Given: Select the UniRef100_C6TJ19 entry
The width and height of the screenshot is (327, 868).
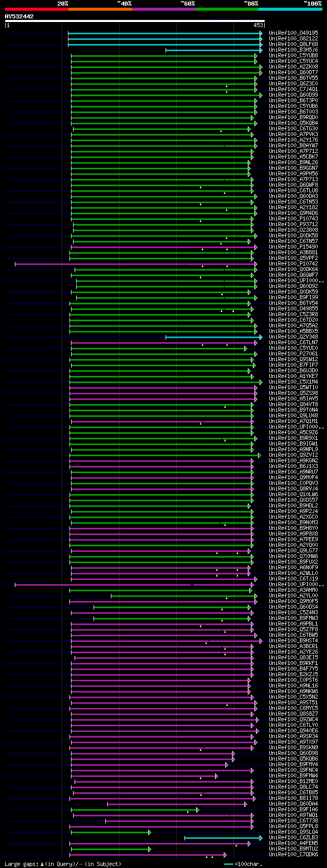Looking at the screenshot, I should 293,579.
